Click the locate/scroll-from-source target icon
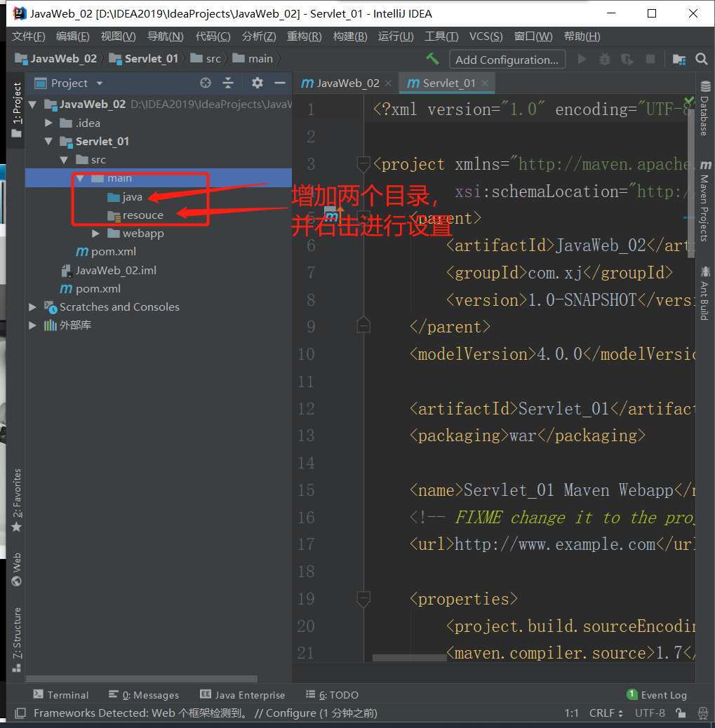715x728 pixels. (x=206, y=83)
